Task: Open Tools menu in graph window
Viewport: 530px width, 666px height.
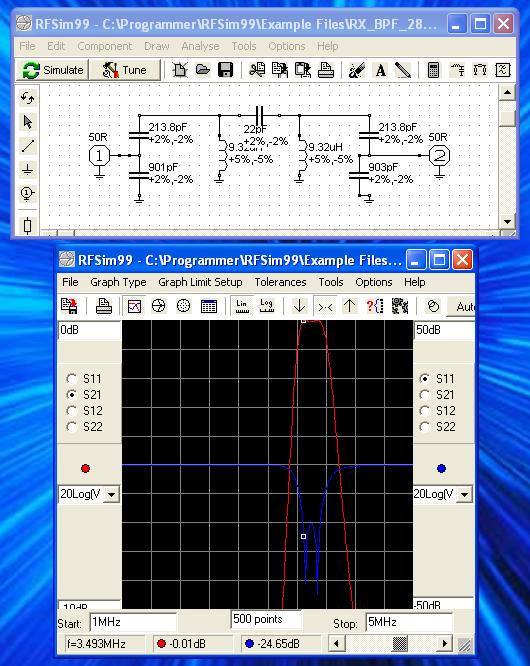Action: 331,282
